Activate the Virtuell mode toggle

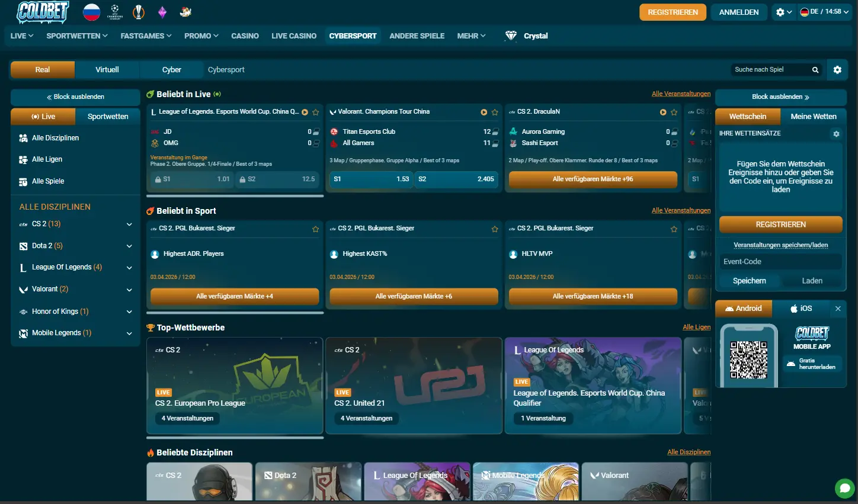(107, 69)
